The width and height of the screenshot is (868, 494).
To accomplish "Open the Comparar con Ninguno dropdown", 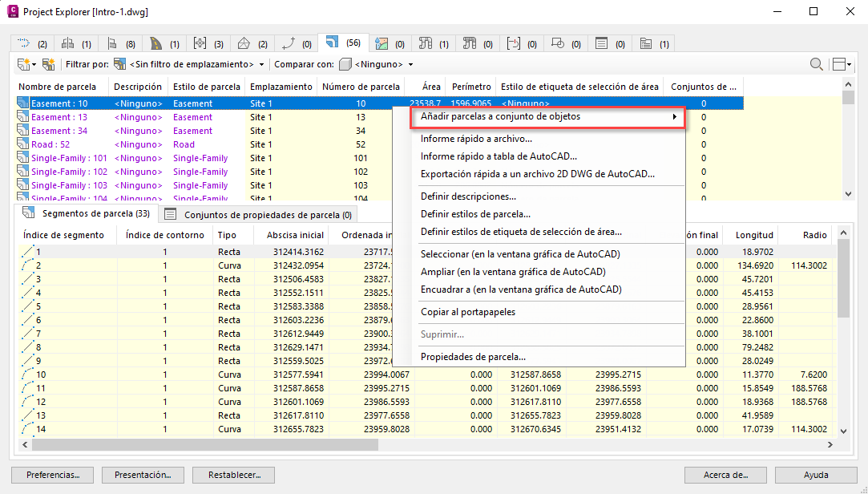I will (376, 64).
